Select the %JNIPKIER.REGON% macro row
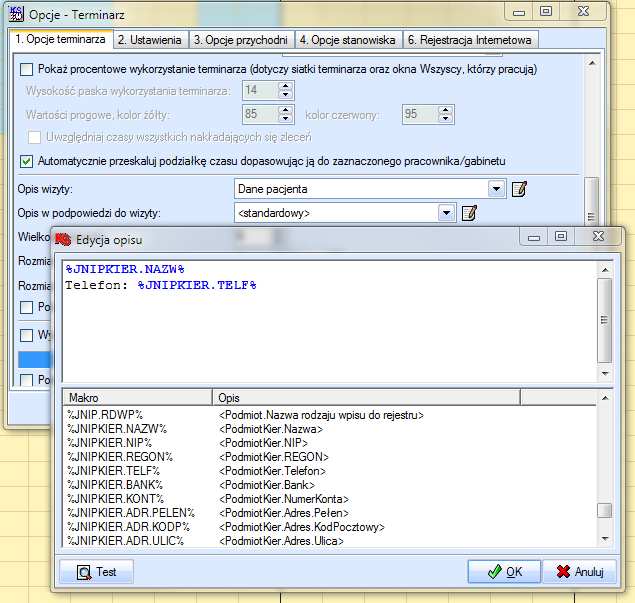This screenshot has width=635, height=603. pyautogui.click(x=330, y=457)
